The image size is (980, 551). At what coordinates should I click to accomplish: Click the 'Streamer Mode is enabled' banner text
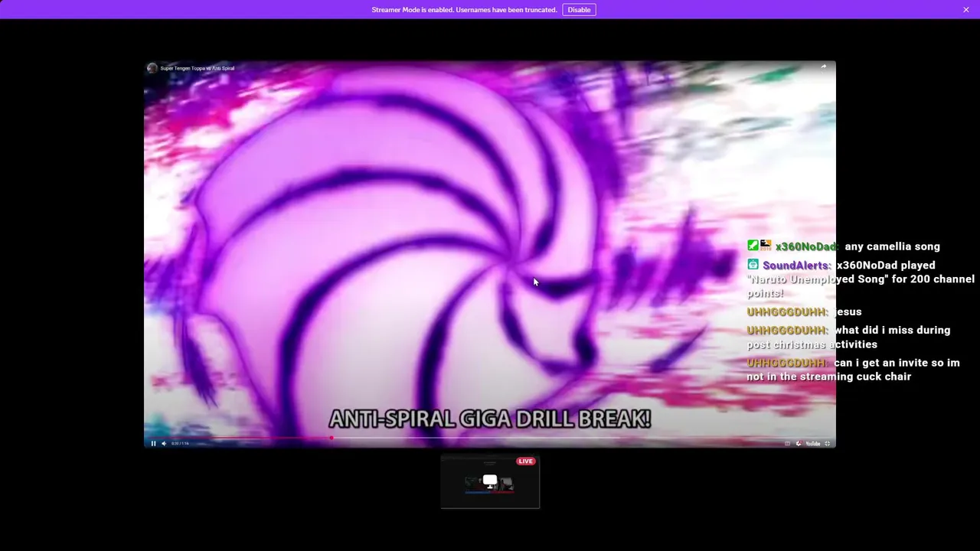point(464,10)
